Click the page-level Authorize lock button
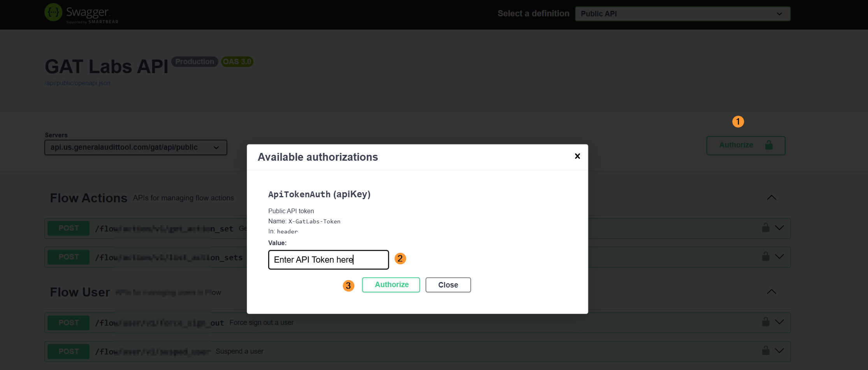This screenshot has width=868, height=370. point(746,145)
